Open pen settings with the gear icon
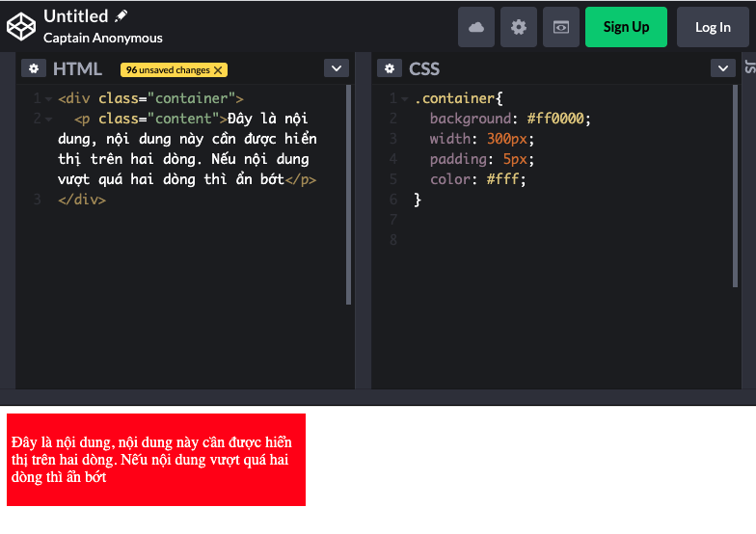 coord(519,27)
